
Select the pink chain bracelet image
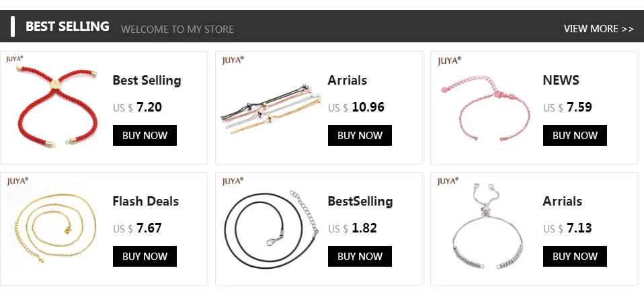(x=485, y=108)
